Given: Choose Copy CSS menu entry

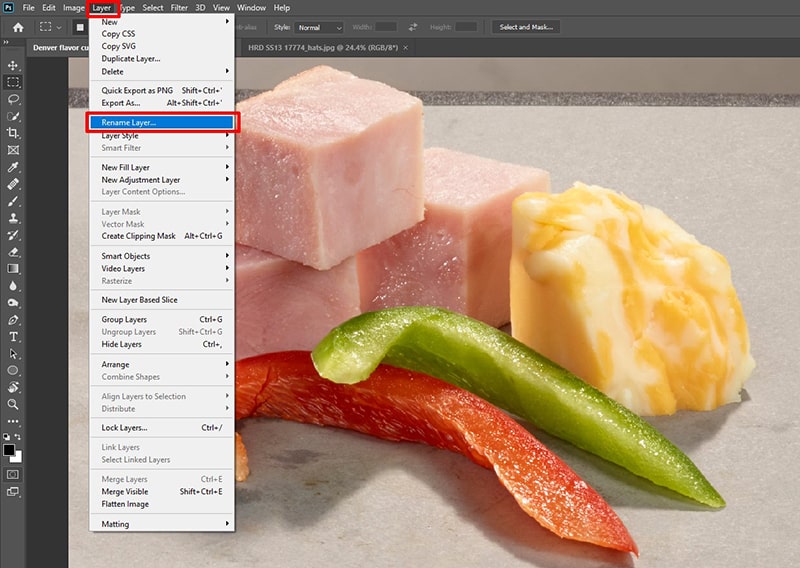Looking at the screenshot, I should point(162,34).
